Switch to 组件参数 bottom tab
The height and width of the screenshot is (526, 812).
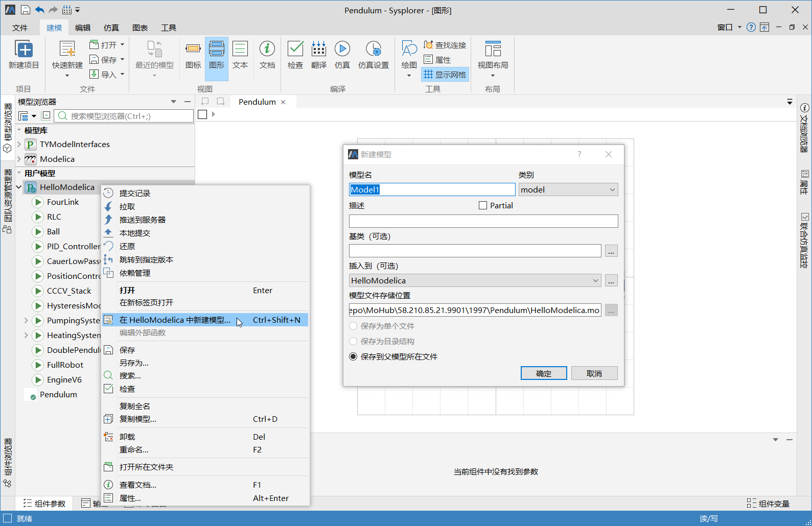[x=44, y=504]
